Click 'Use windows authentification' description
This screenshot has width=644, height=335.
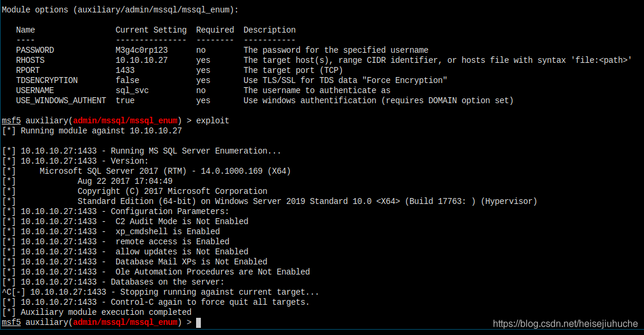point(378,100)
